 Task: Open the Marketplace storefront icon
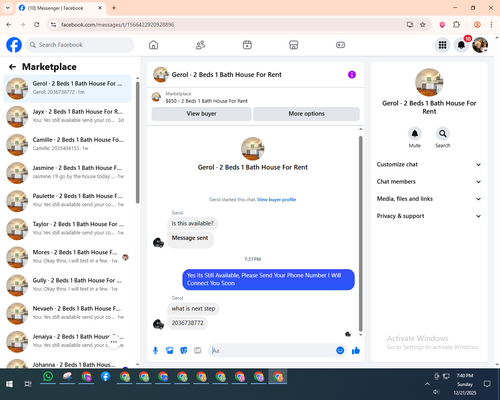point(294,45)
